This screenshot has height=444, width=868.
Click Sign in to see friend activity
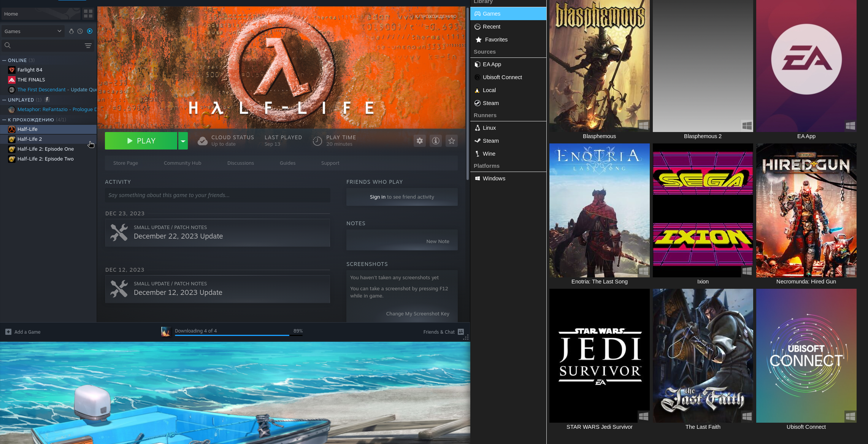[x=378, y=197]
